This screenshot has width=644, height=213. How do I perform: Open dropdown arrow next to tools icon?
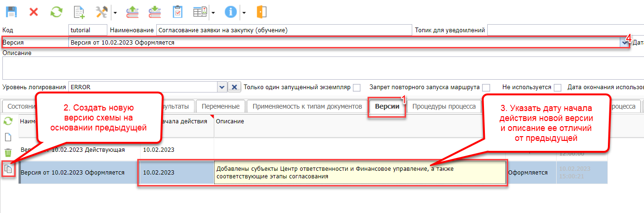click(x=114, y=12)
